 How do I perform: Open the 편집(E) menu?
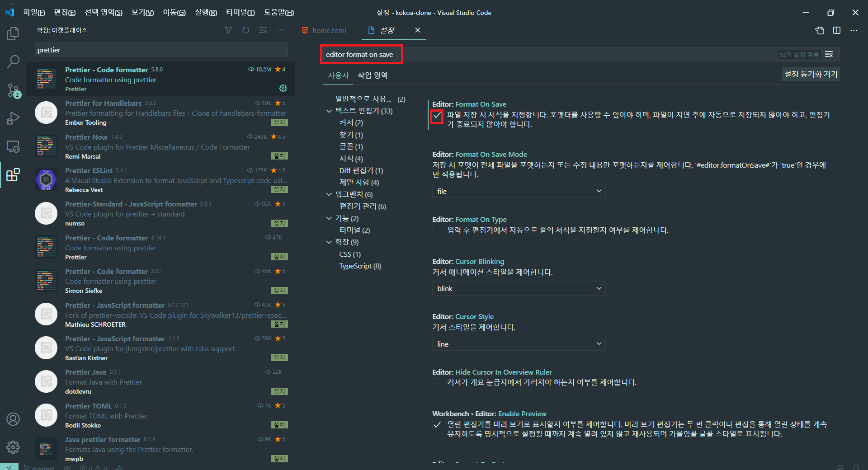pyautogui.click(x=65, y=12)
